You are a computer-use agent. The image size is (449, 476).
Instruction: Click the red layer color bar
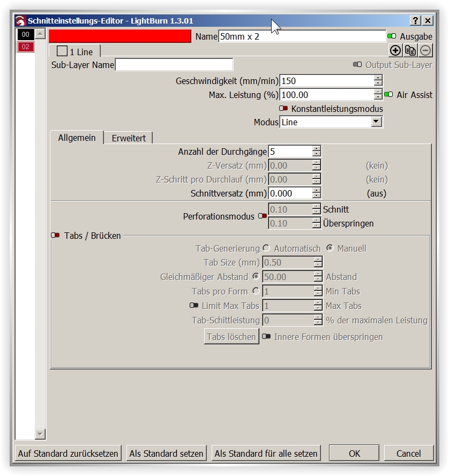tap(120, 36)
